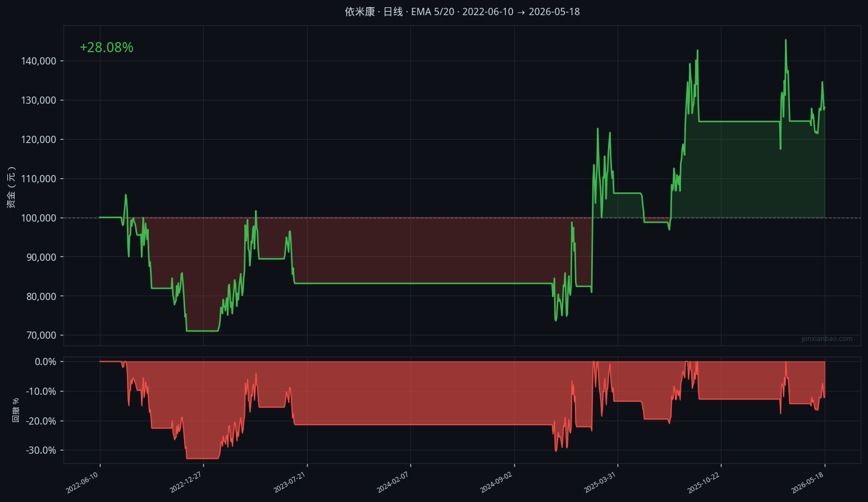Click the 回撤 % vertical axis label
868x502 pixels.
tap(16, 410)
